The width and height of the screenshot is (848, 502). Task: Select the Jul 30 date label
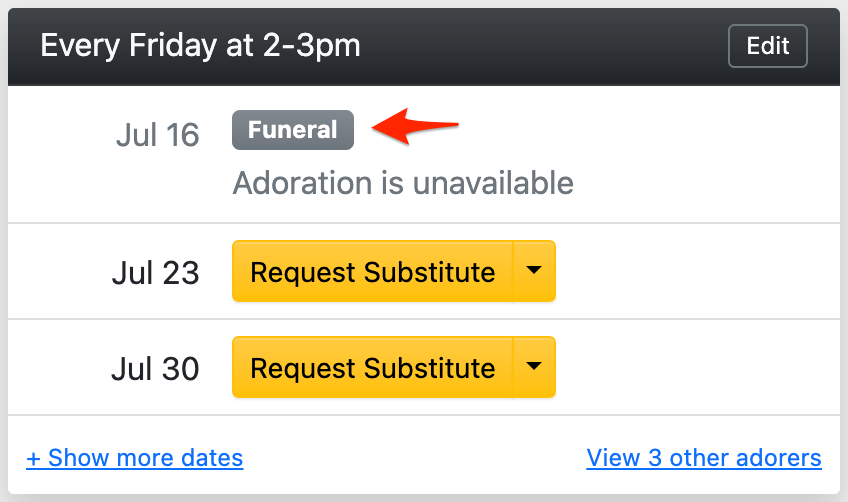pyautogui.click(x=155, y=369)
